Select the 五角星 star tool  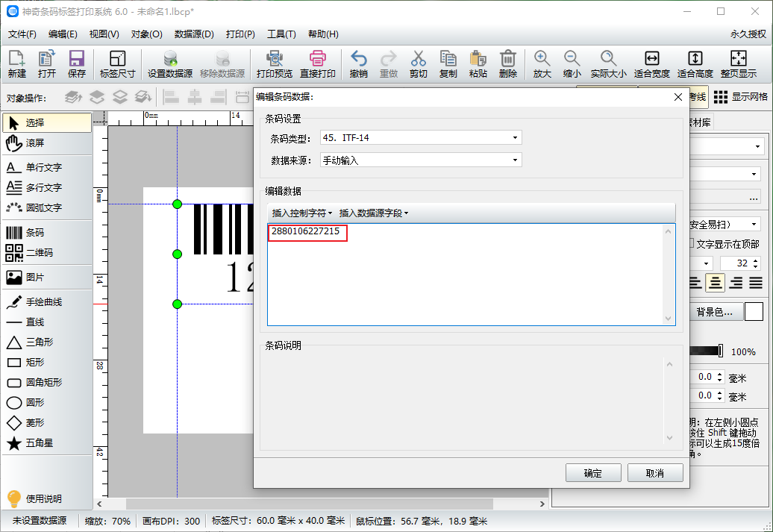tap(47, 444)
